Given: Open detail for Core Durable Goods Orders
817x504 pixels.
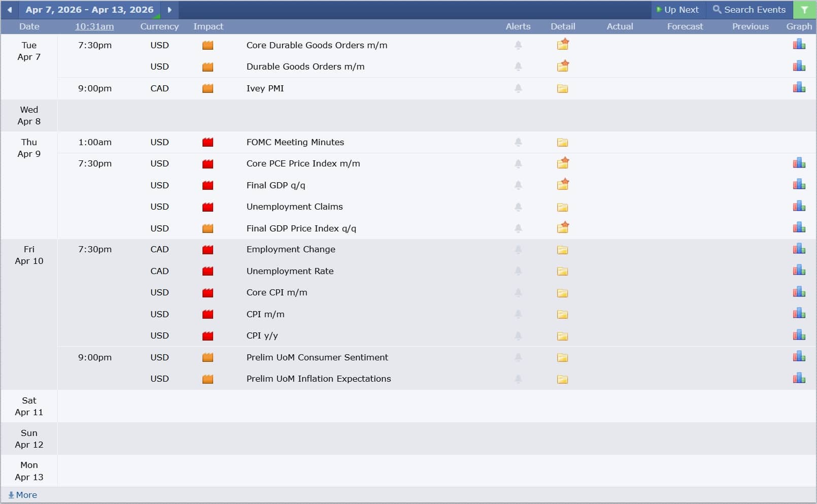Looking at the screenshot, I should [562, 45].
